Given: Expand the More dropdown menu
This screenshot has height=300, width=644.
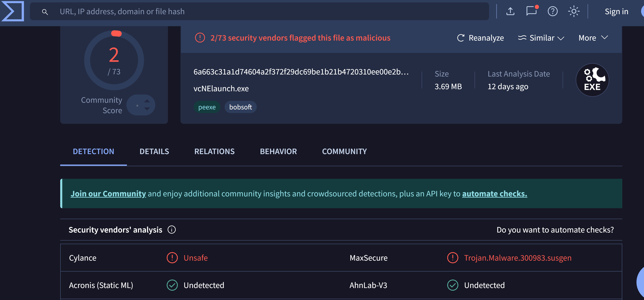Looking at the screenshot, I should 593,38.
